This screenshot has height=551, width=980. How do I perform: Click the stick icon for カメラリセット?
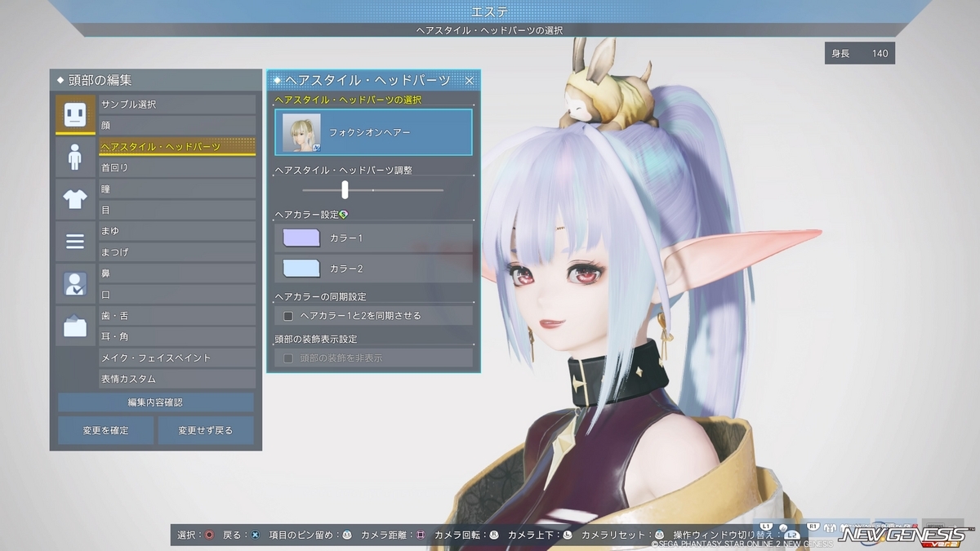pyautogui.click(x=659, y=535)
